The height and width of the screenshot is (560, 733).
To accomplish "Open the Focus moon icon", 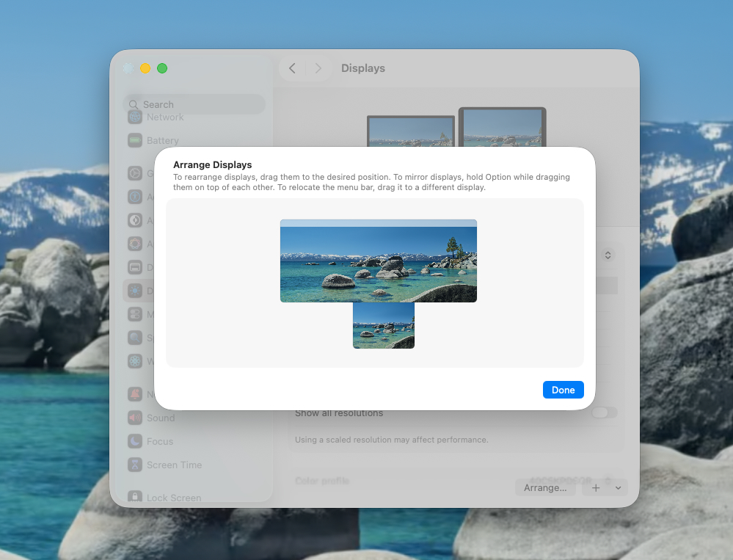I will [x=135, y=441].
